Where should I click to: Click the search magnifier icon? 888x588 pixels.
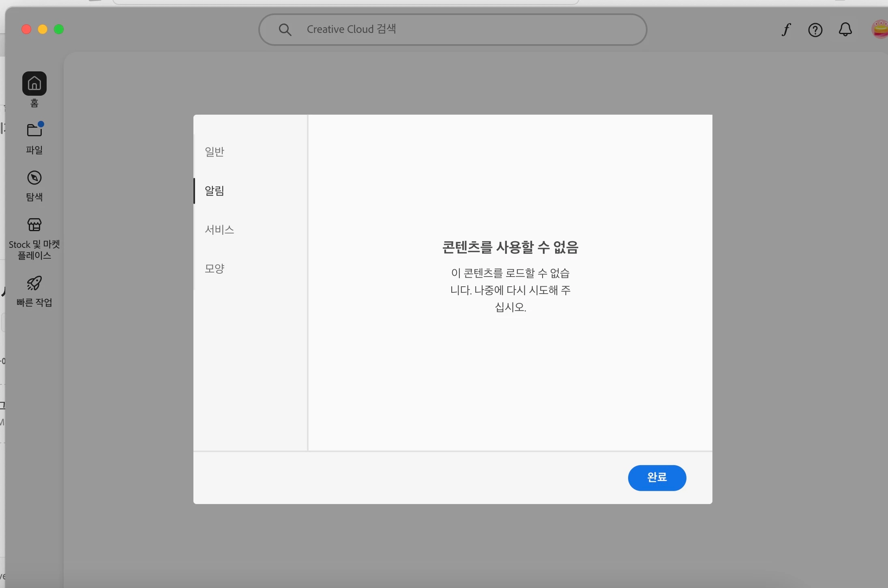tap(285, 30)
